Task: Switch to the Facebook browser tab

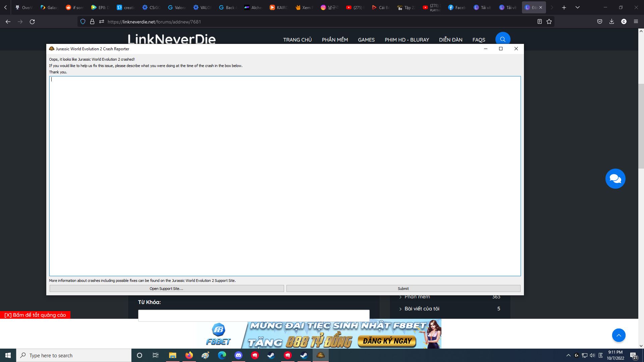Action: [457, 7]
